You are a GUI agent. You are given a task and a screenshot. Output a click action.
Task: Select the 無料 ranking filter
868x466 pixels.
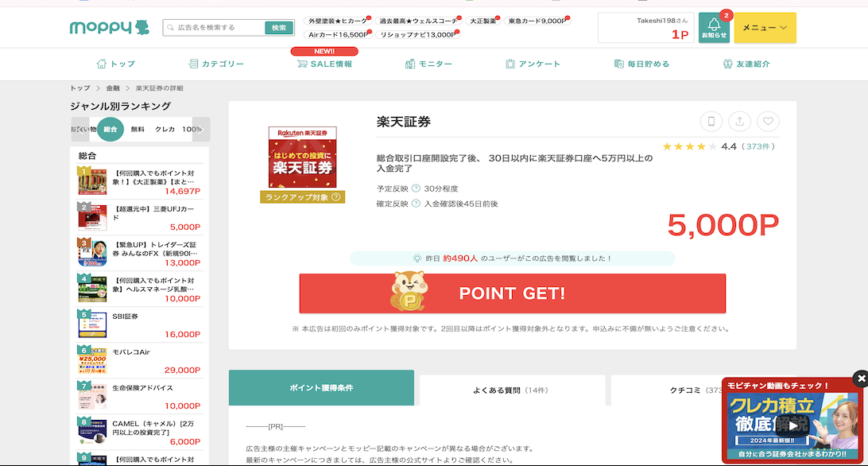[138, 129]
